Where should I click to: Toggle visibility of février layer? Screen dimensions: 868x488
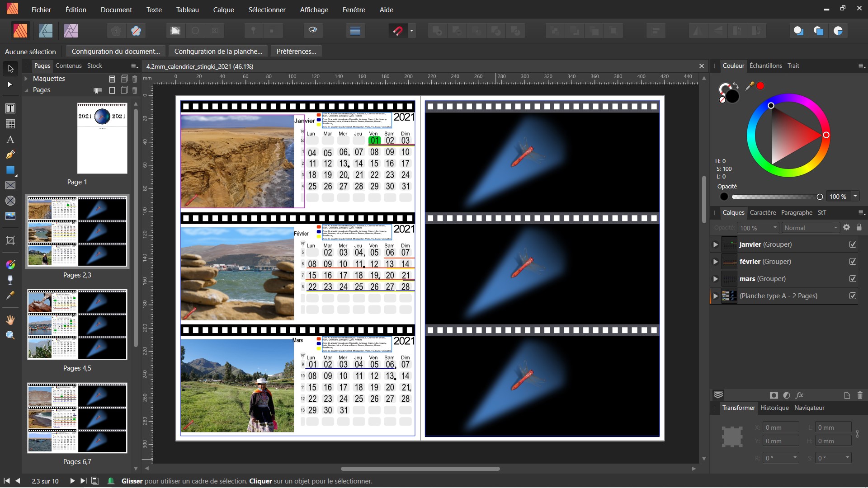click(853, 262)
